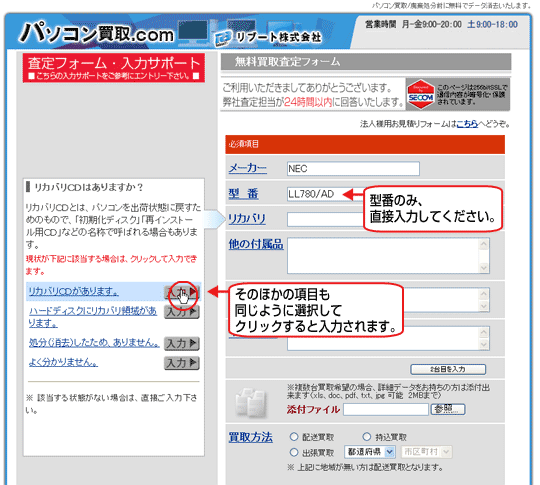
Task: Click the attached files document icon
Action: 251,402
